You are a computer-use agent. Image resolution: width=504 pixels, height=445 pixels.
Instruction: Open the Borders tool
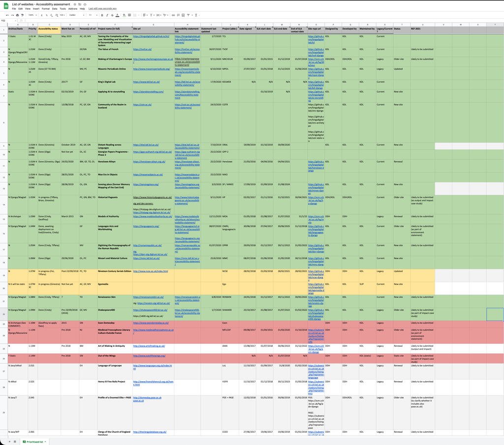tap(129, 15)
